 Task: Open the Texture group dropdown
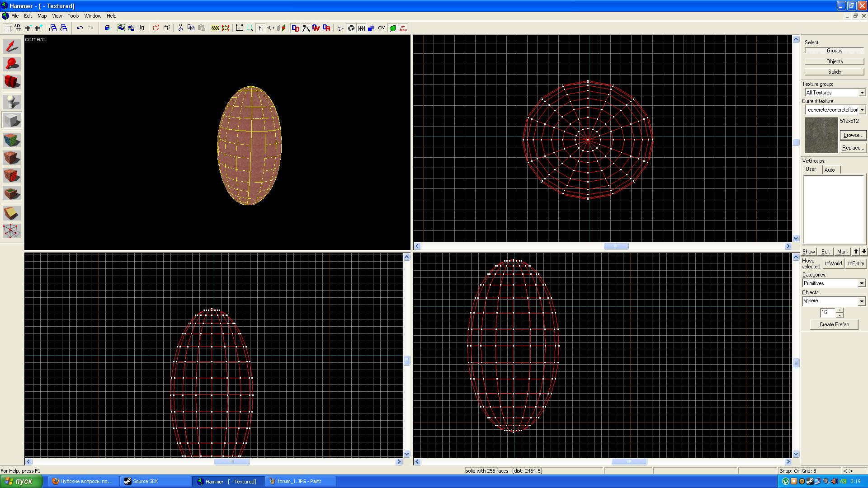[862, 93]
